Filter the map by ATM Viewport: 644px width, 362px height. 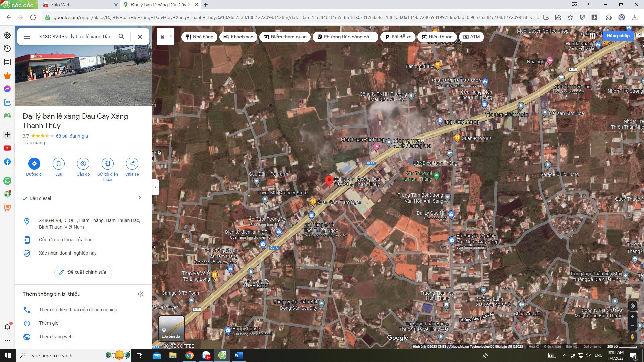(471, 37)
